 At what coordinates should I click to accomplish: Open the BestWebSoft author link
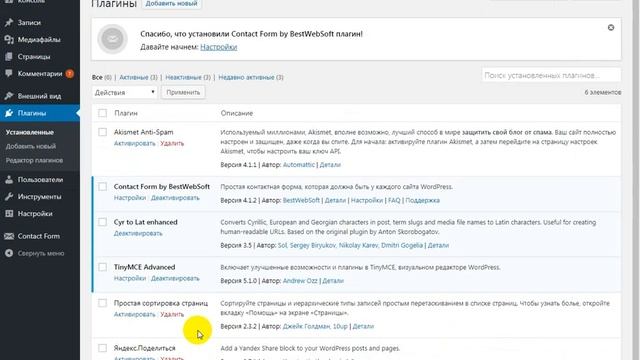[301, 200]
